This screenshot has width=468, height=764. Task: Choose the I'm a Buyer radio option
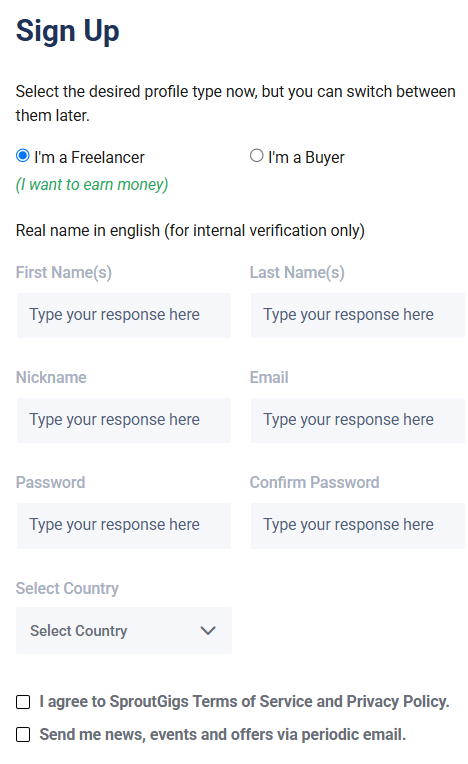coord(257,156)
